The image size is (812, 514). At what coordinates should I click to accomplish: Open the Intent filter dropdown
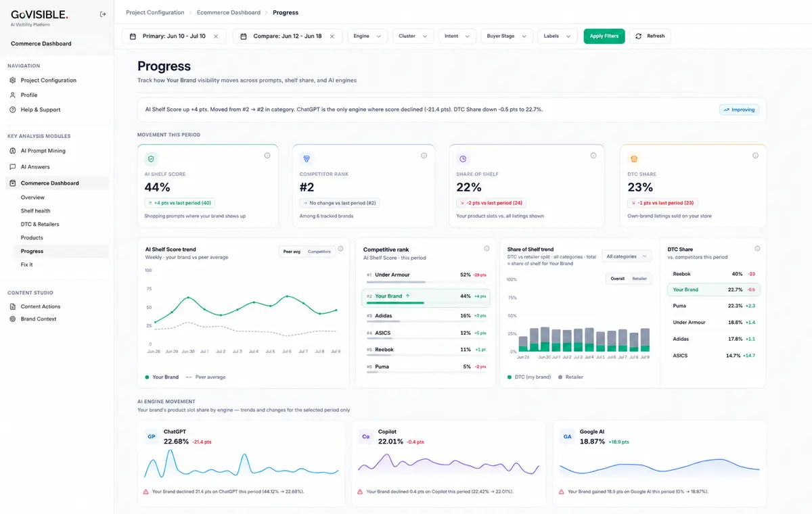[x=457, y=37]
